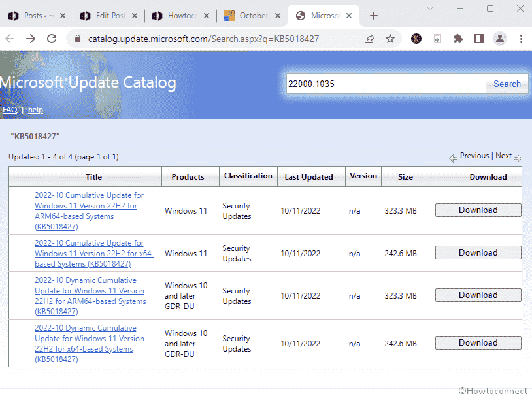Viewport: 532px width, 400px height.
Task: Click the browser back arrow
Action: coord(10,39)
